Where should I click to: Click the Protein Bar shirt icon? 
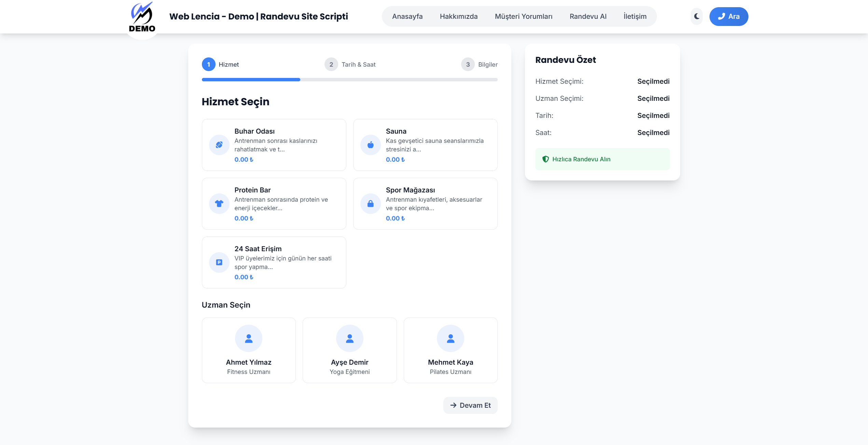[219, 204]
